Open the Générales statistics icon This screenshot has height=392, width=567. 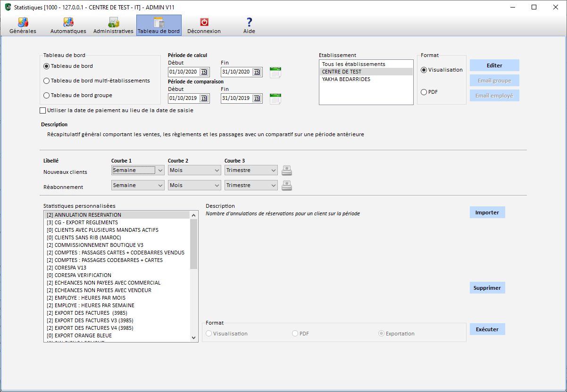tap(23, 23)
